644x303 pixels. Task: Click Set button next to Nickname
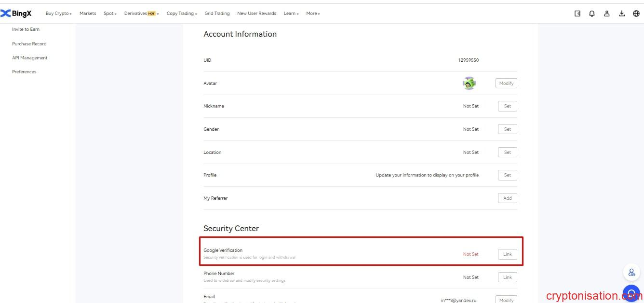pyautogui.click(x=507, y=106)
